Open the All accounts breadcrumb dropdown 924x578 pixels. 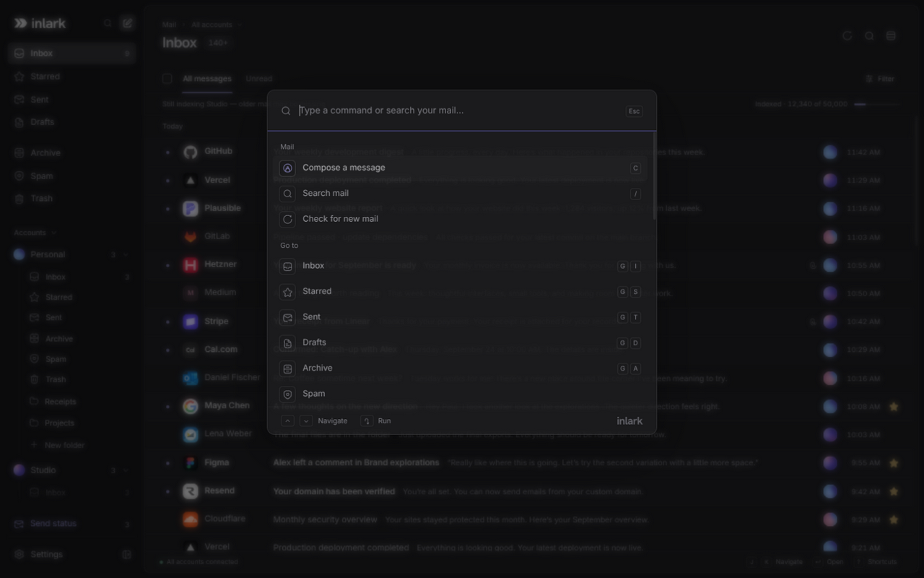coord(217,25)
